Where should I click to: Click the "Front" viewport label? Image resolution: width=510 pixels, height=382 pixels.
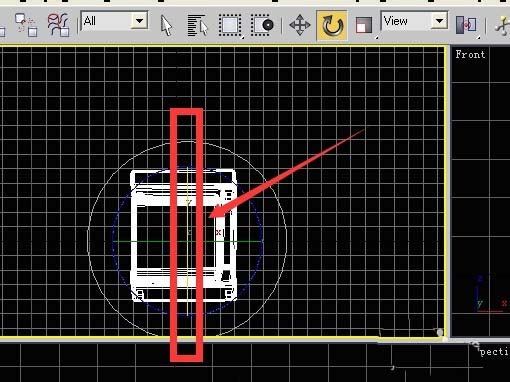(x=470, y=54)
